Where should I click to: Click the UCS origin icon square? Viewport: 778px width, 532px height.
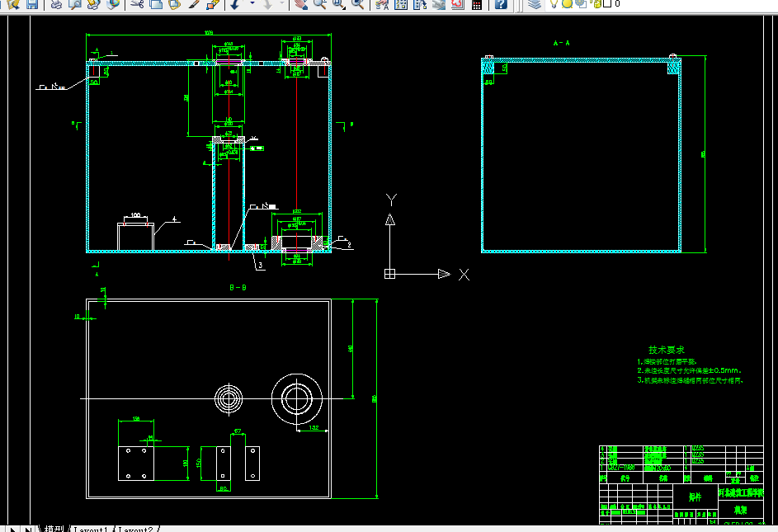(x=390, y=274)
